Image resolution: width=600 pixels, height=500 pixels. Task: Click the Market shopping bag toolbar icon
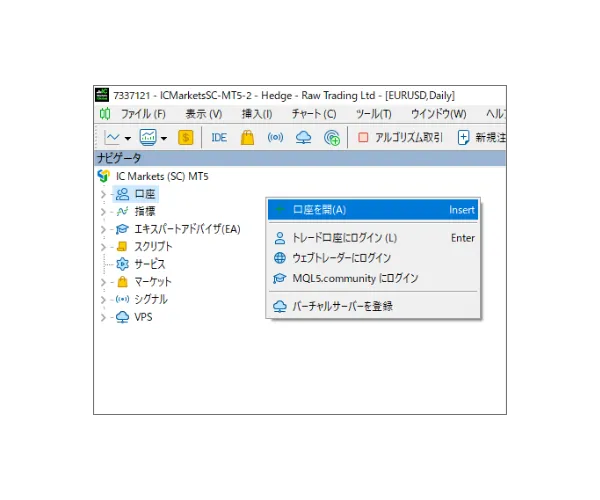(247, 137)
